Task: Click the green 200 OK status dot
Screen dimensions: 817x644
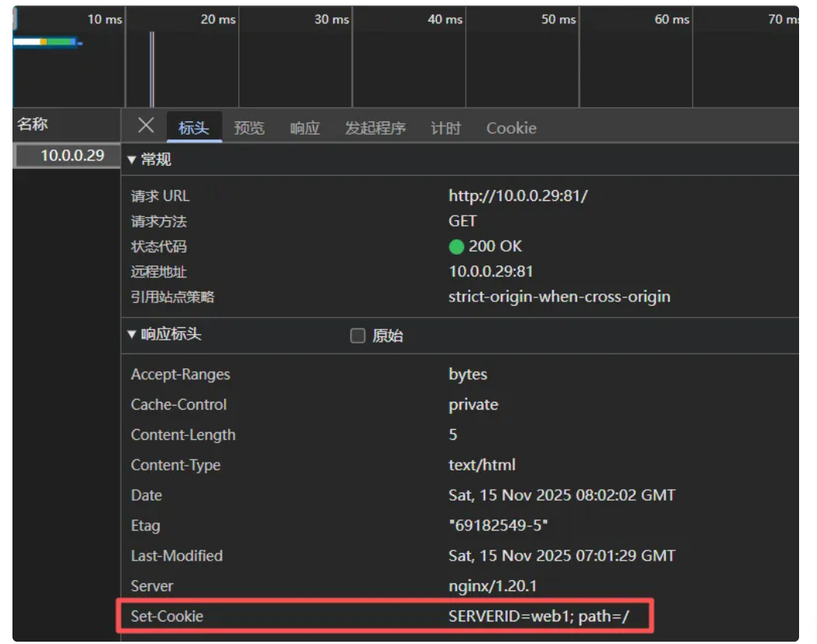Action: pyautogui.click(x=456, y=247)
